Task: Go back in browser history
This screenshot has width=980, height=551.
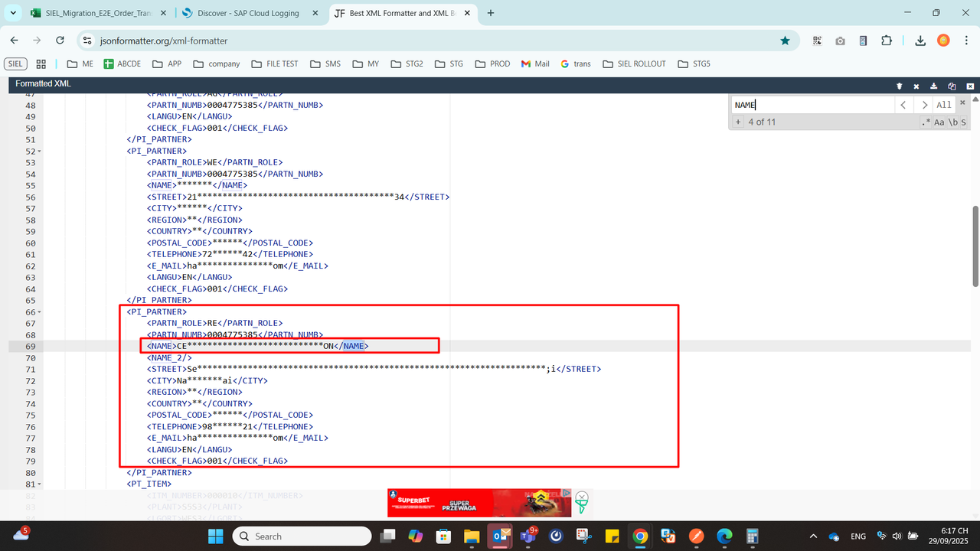Action: pos(15,41)
